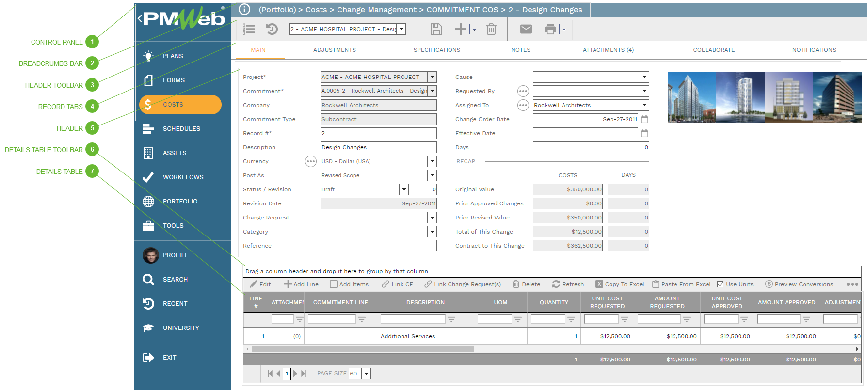This screenshot has width=868, height=391.
Task: Select Schedules in the control panel
Action: click(181, 129)
